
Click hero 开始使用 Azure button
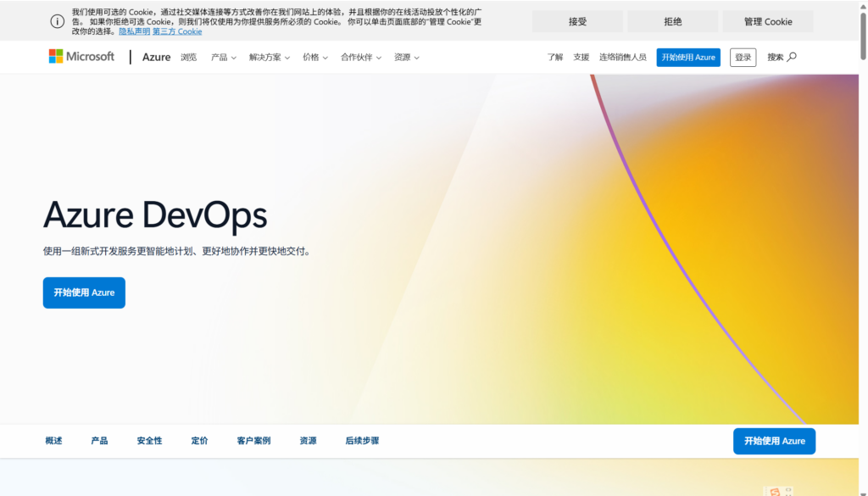point(84,293)
